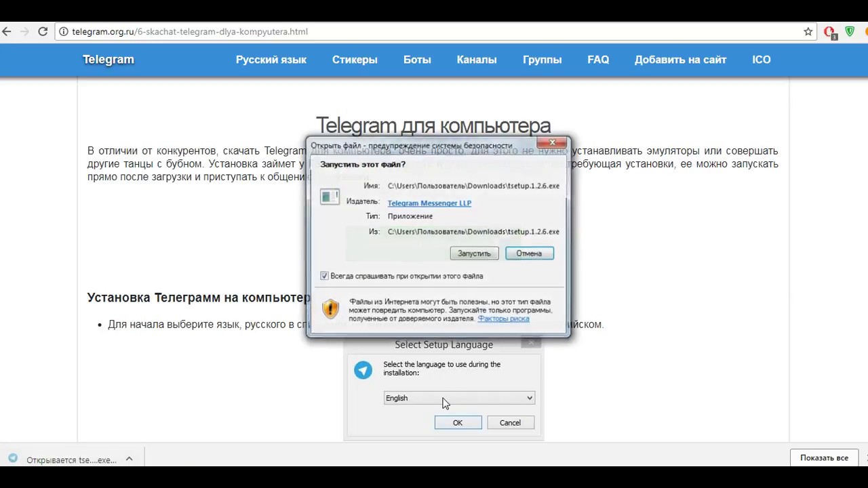This screenshot has height=488, width=868.
Task: Click OK in Select Setup Language
Action: point(458,422)
